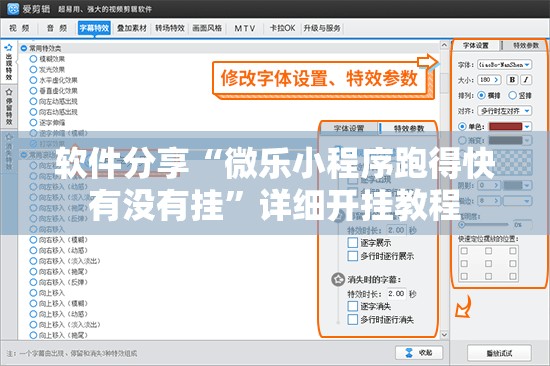
Task: Enable 逐字消失 checkbox
Action: click(353, 306)
